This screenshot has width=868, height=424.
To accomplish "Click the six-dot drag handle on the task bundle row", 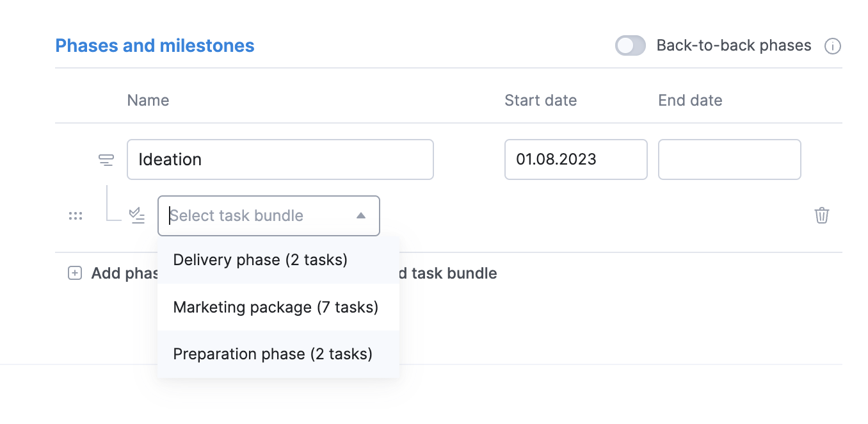I will point(76,216).
